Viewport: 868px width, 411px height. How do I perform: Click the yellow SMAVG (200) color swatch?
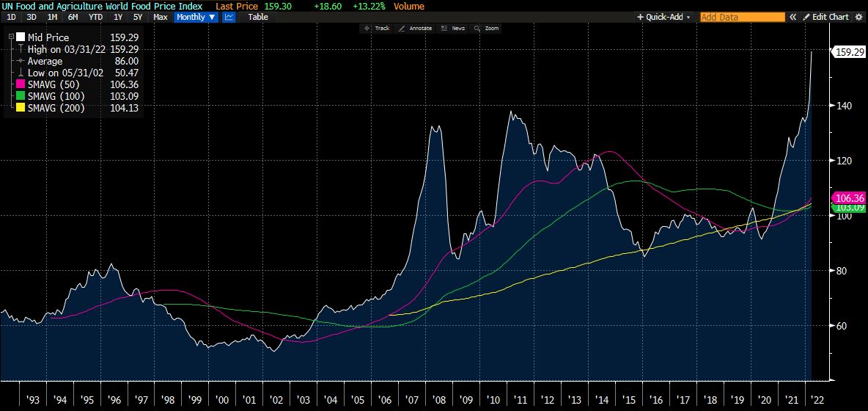click(20, 109)
